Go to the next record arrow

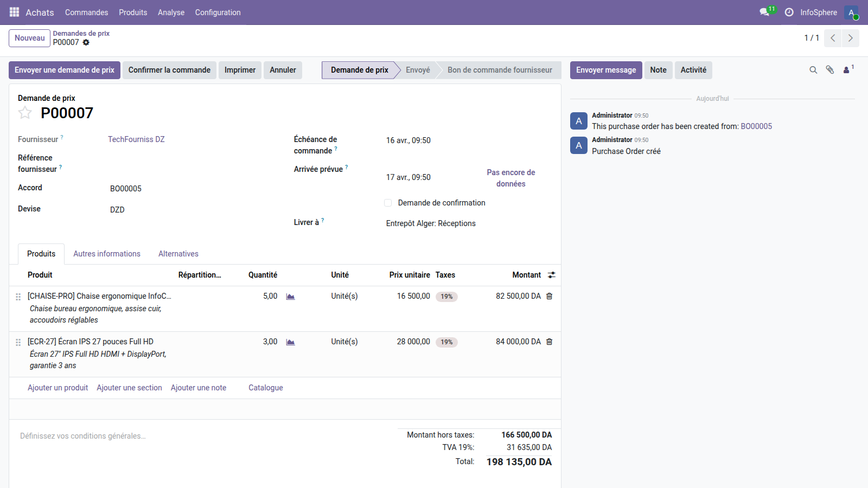850,38
